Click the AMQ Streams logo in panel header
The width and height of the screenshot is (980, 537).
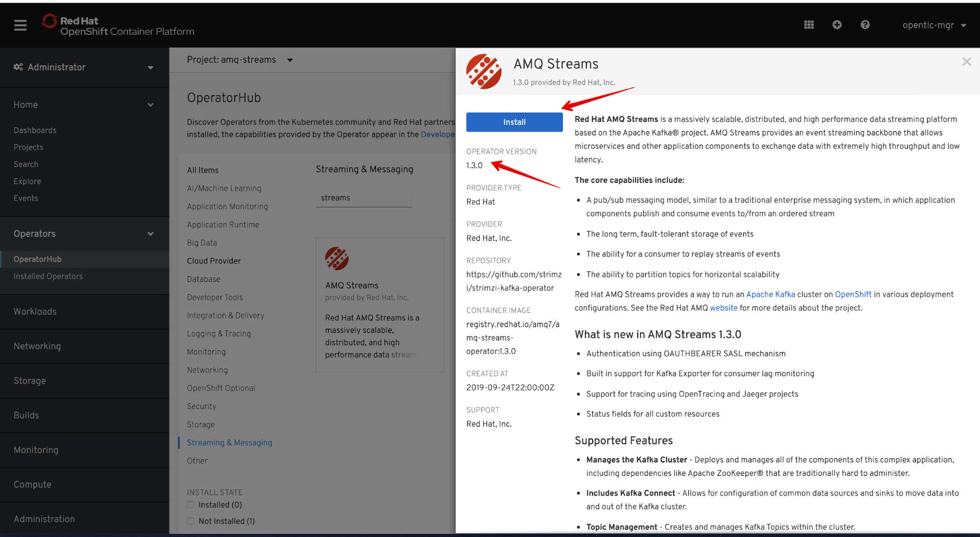(x=483, y=72)
